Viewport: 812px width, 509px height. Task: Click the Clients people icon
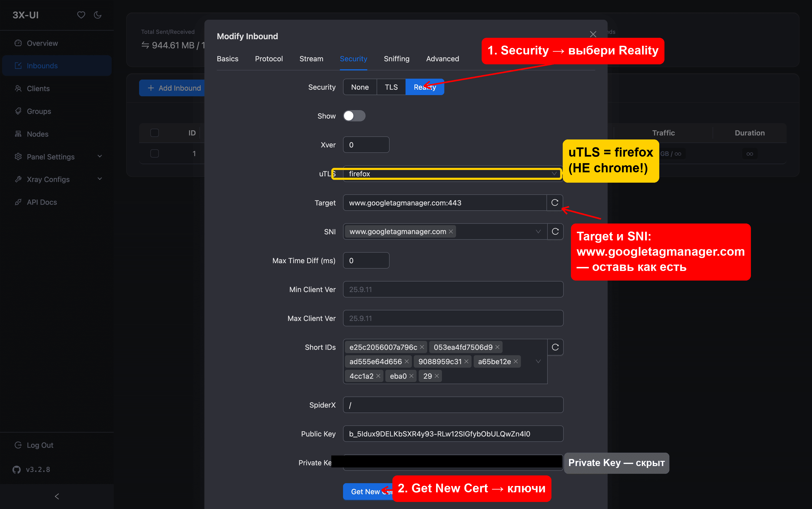click(18, 89)
